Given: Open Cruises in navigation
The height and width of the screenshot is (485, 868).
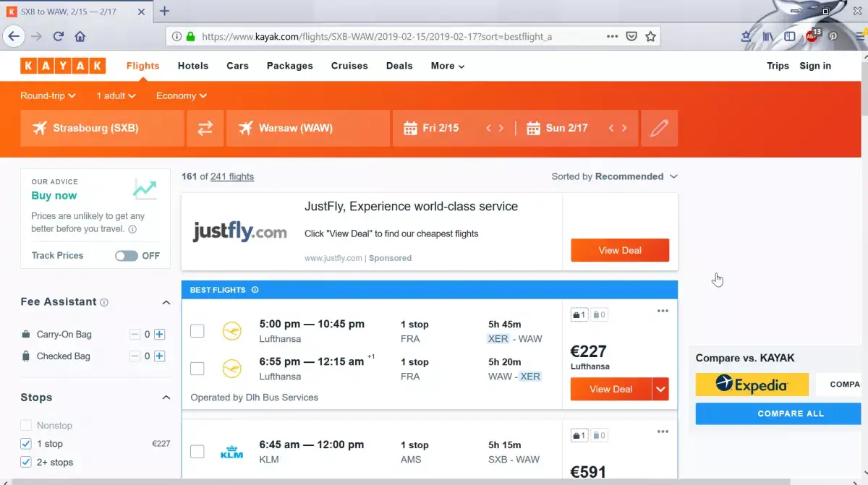Looking at the screenshot, I should [x=349, y=66].
